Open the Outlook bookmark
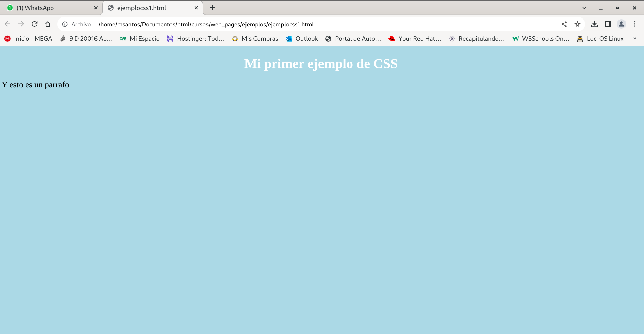This screenshot has height=334, width=644. [302, 39]
